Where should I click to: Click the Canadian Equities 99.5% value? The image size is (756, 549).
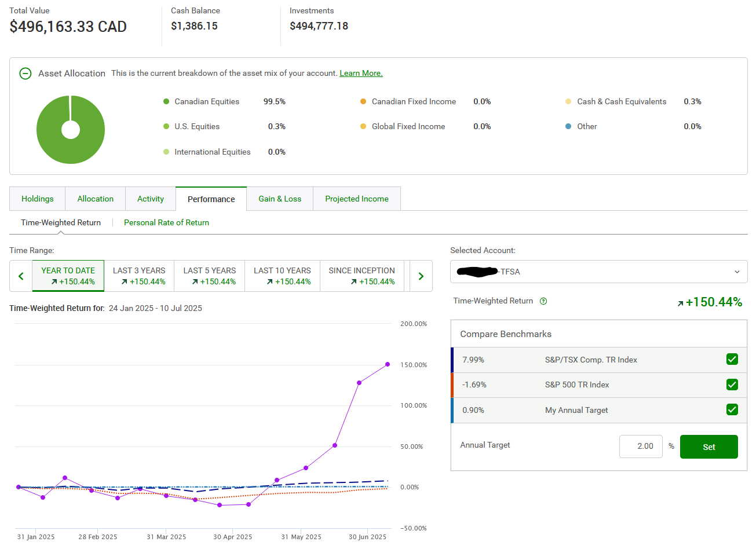275,101
